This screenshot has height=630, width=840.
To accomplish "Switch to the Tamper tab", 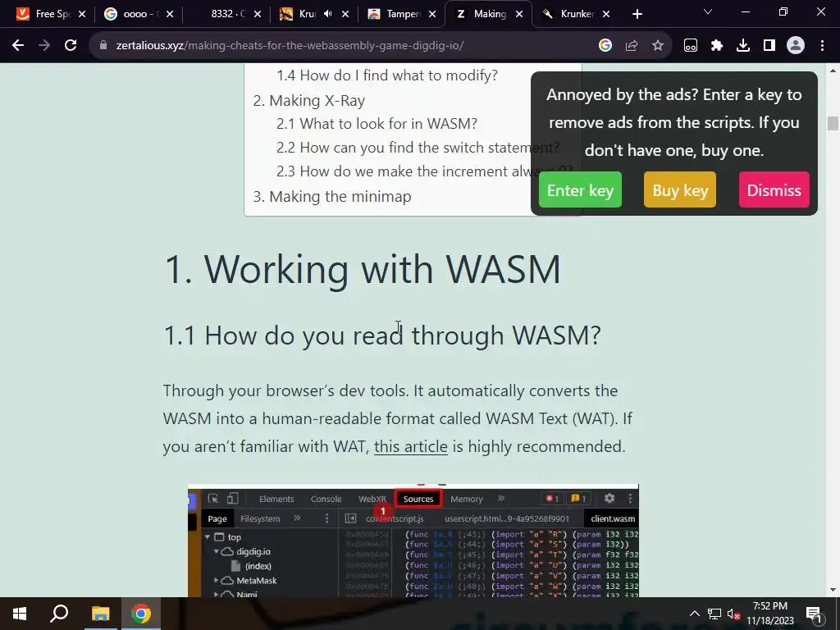I will (402, 15).
